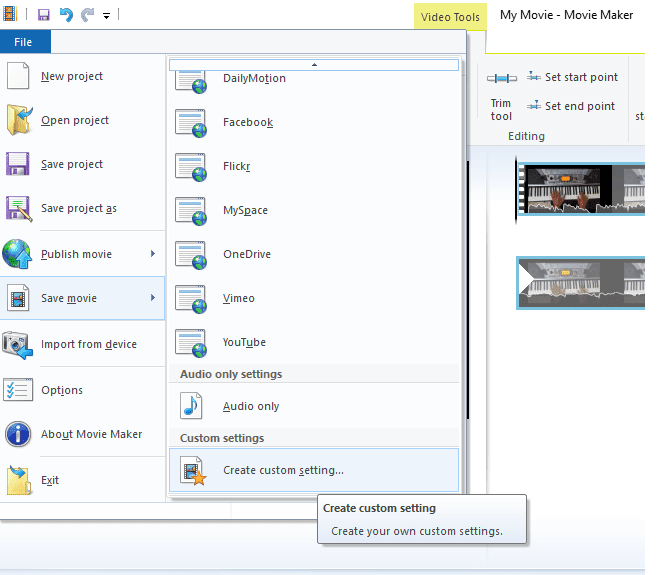Choose Import from device menu label
670x575 pixels.
[x=89, y=344]
